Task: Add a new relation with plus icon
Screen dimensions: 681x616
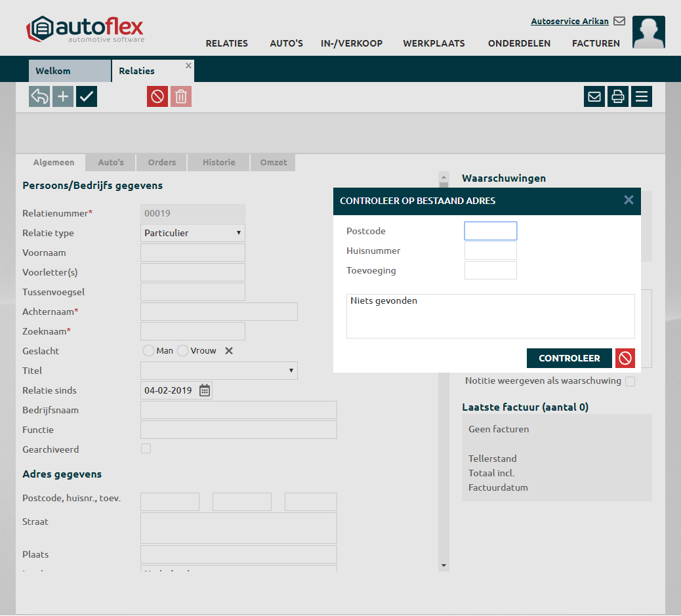Action: point(63,96)
